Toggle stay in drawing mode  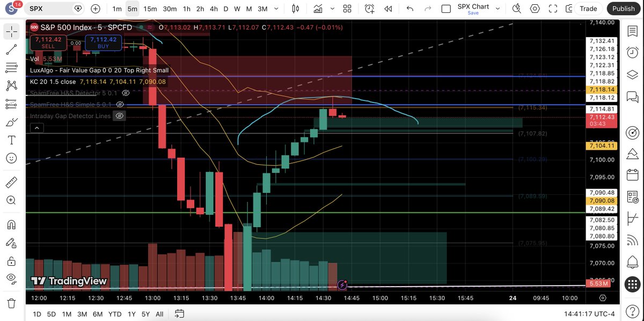[x=11, y=243]
